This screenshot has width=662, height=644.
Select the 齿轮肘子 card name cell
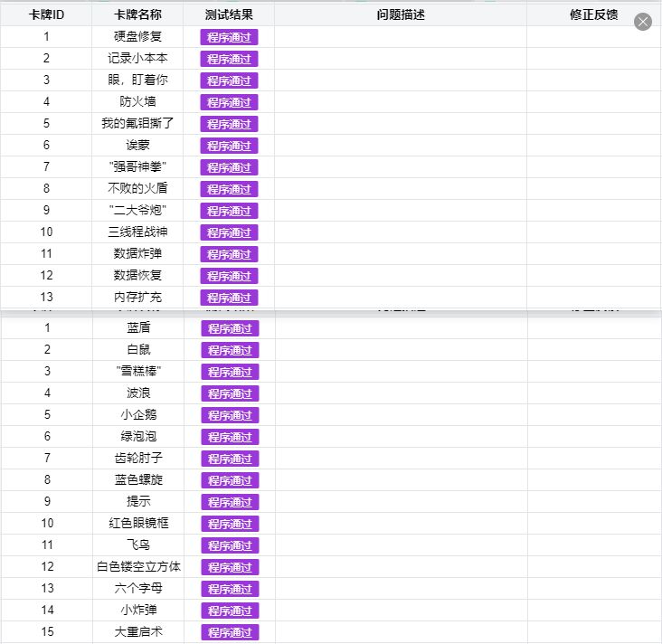coord(137,458)
